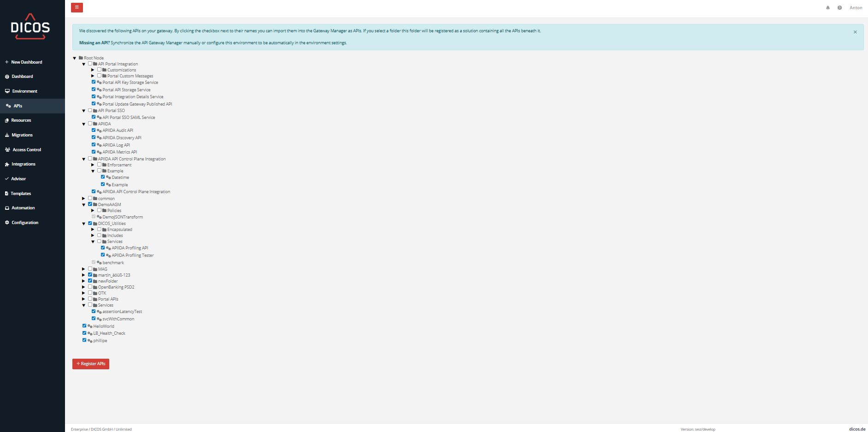Open the Access Control menu item
Image resolution: width=868 pixels, height=432 pixels.
27,150
